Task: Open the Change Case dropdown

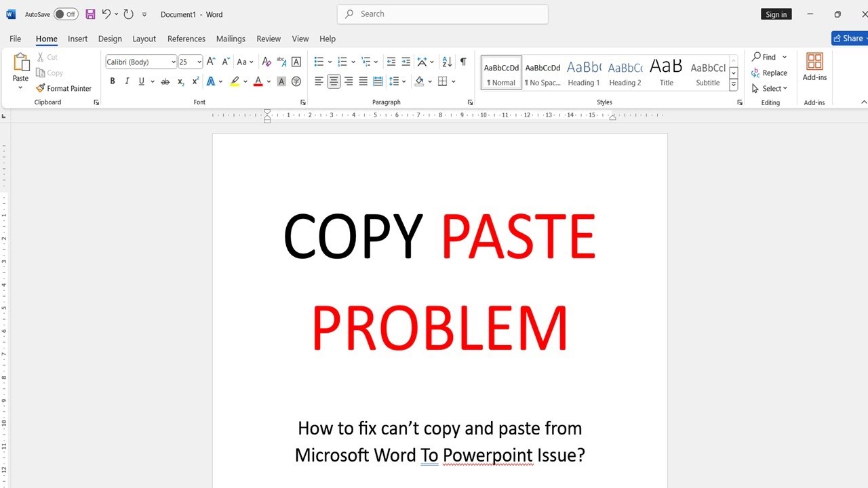Action: pos(245,62)
